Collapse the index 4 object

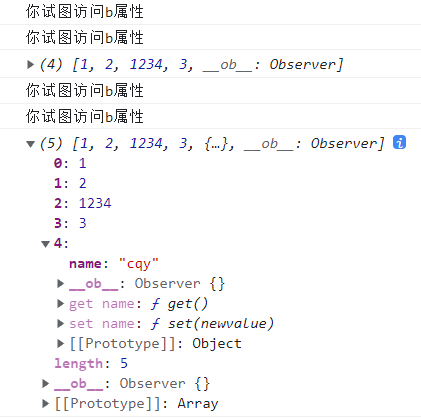click(45, 244)
